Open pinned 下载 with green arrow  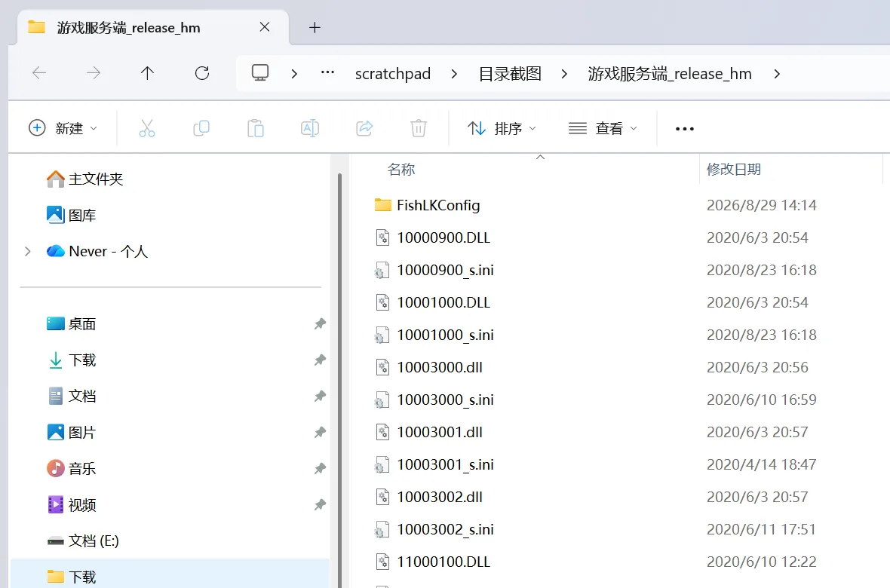[72, 360]
